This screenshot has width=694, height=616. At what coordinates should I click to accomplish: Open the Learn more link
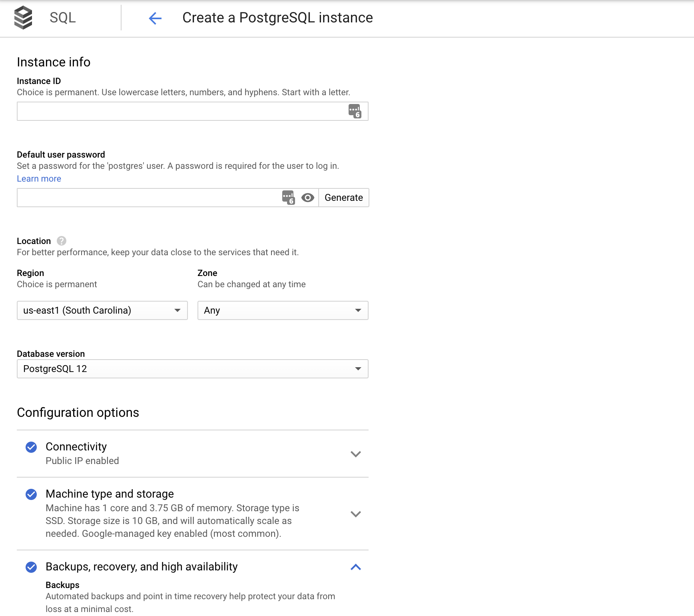[x=39, y=179]
